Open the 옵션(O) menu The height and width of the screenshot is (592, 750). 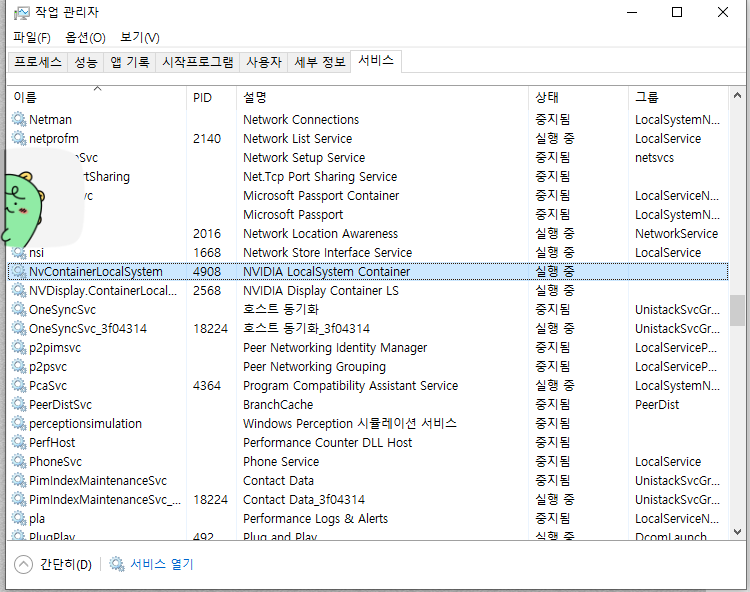[x=85, y=37]
